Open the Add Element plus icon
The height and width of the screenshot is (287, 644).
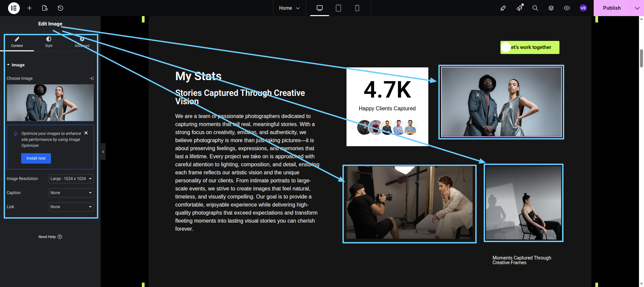point(30,8)
